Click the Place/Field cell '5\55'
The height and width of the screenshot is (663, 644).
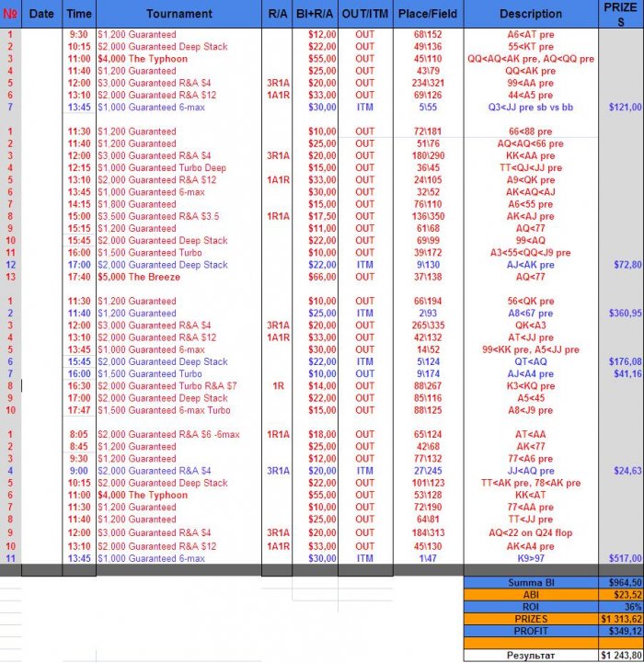click(x=428, y=108)
